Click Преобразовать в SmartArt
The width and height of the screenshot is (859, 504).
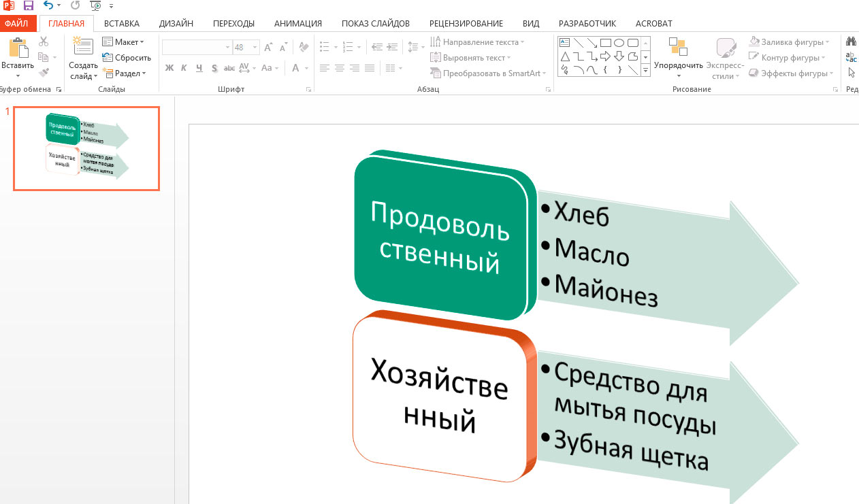coord(489,73)
